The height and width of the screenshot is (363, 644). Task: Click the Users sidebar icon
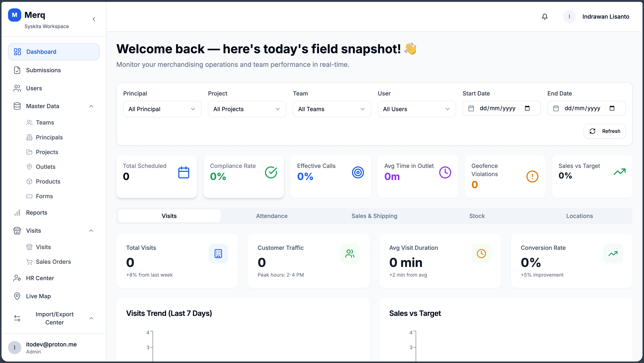click(x=17, y=88)
